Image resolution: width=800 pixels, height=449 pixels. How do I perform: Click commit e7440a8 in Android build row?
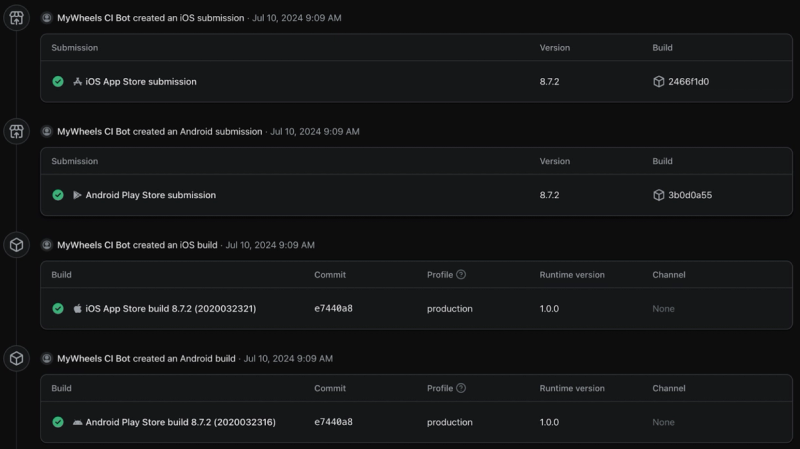click(333, 422)
